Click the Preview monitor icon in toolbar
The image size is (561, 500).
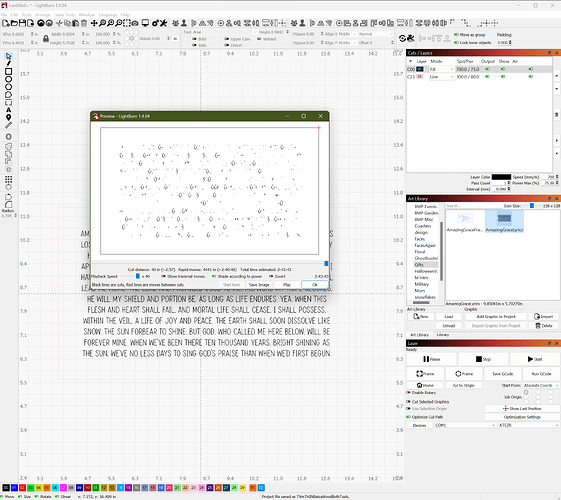tap(145, 23)
